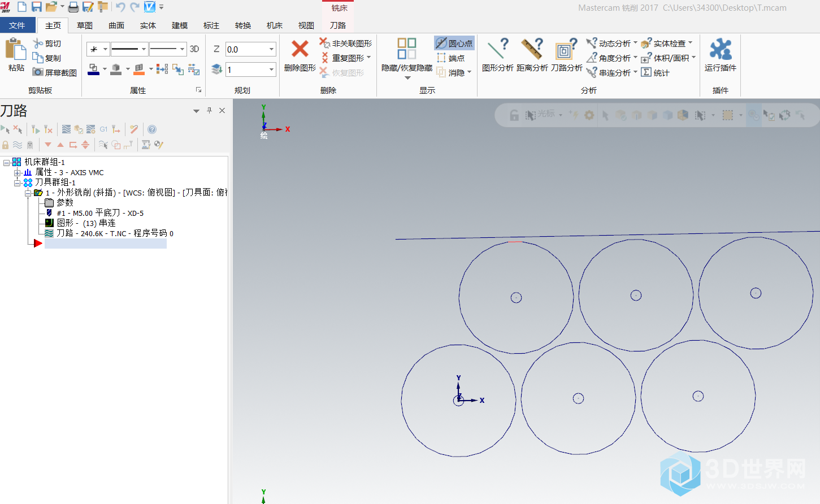Switch to the 刀路 ribbon tab

[x=338, y=25]
